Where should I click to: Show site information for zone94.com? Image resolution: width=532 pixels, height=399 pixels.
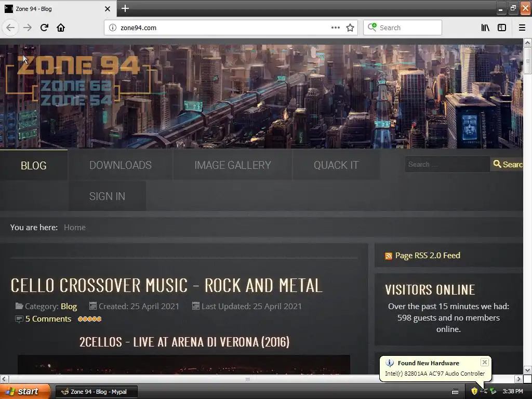click(113, 28)
